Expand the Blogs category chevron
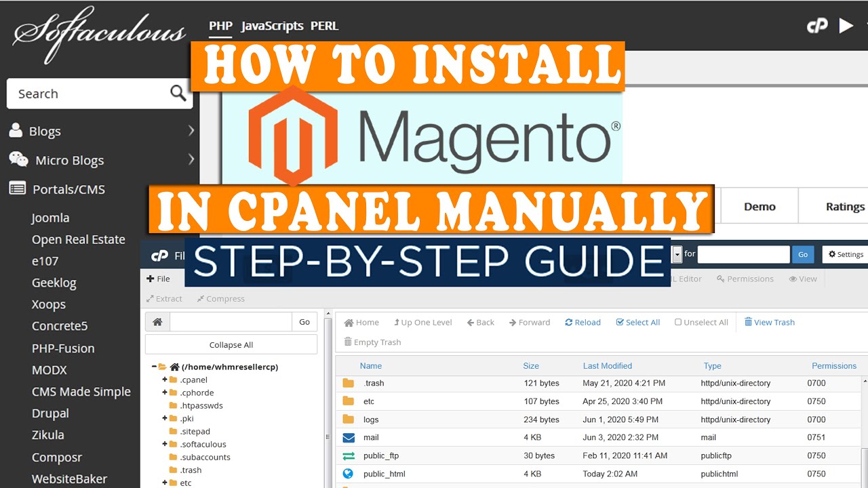This screenshot has width=868, height=488. pyautogui.click(x=191, y=130)
